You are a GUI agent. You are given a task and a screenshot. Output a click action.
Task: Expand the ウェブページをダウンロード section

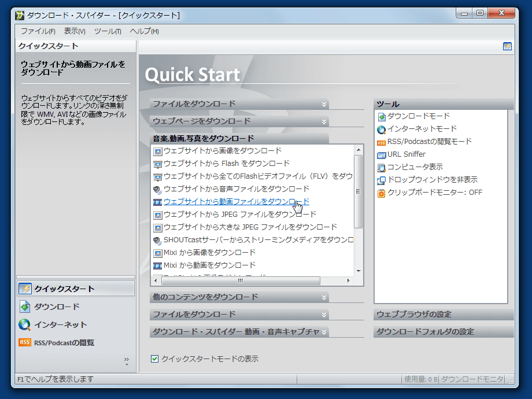click(x=239, y=121)
